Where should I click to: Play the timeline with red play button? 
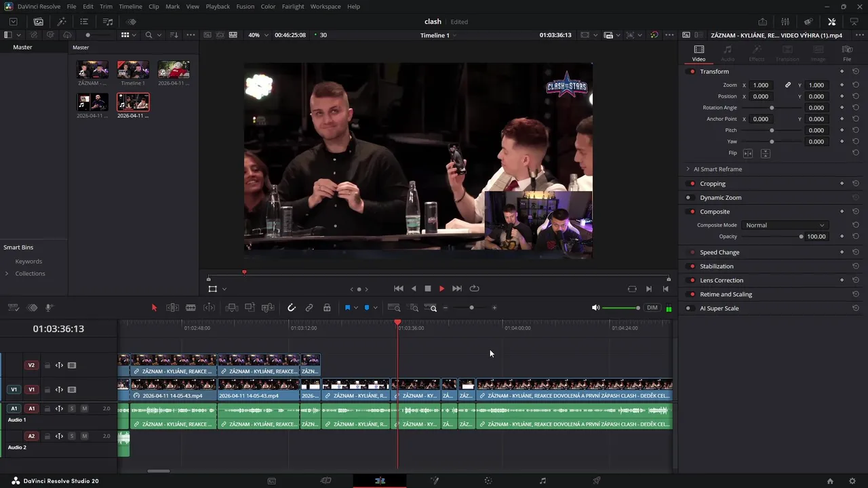(x=441, y=289)
